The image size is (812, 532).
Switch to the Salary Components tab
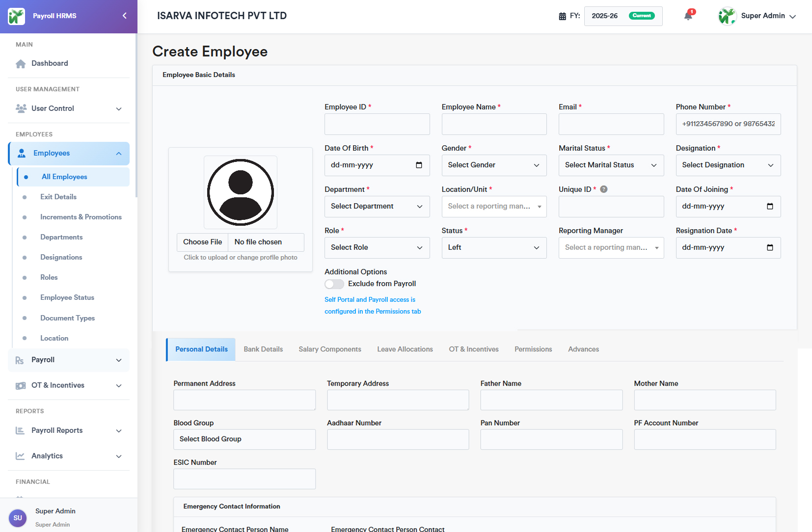point(329,349)
